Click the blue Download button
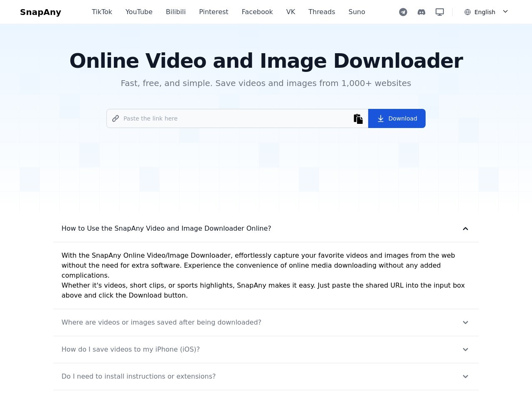 click(397, 118)
